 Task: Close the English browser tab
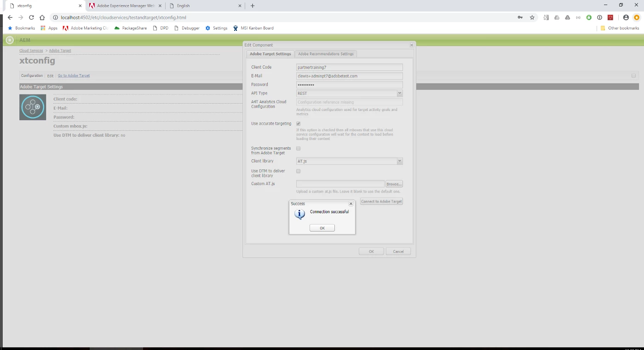240,6
